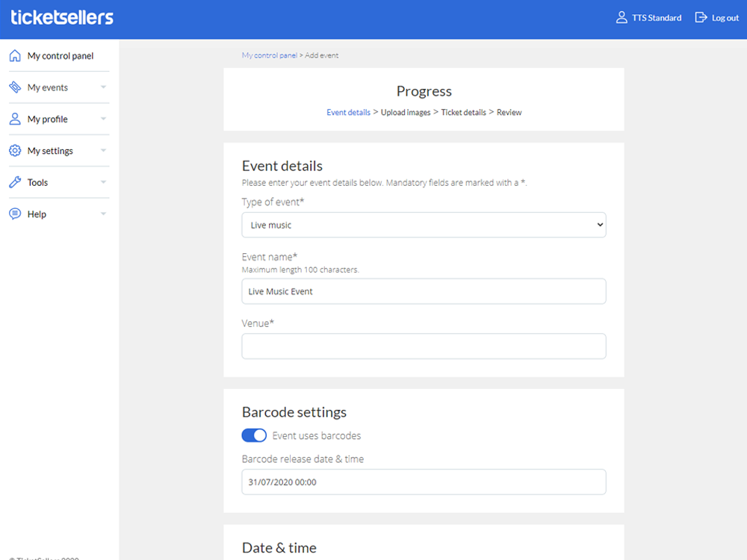Click the wrench icon next to Tools
Screen dimensions: 747x560
14,182
